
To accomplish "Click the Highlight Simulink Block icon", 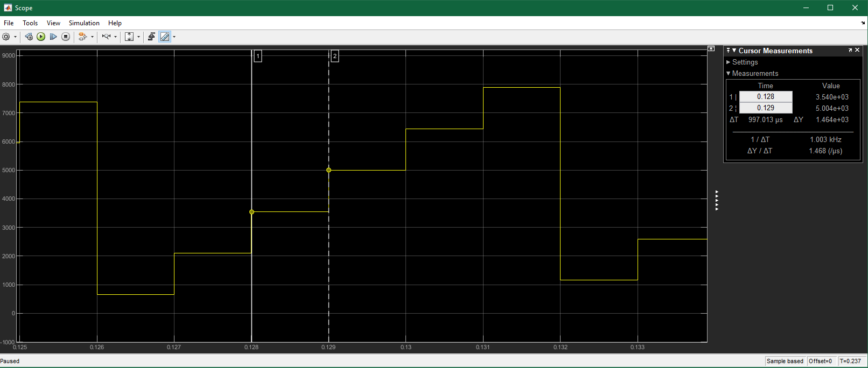I will pyautogui.click(x=82, y=37).
